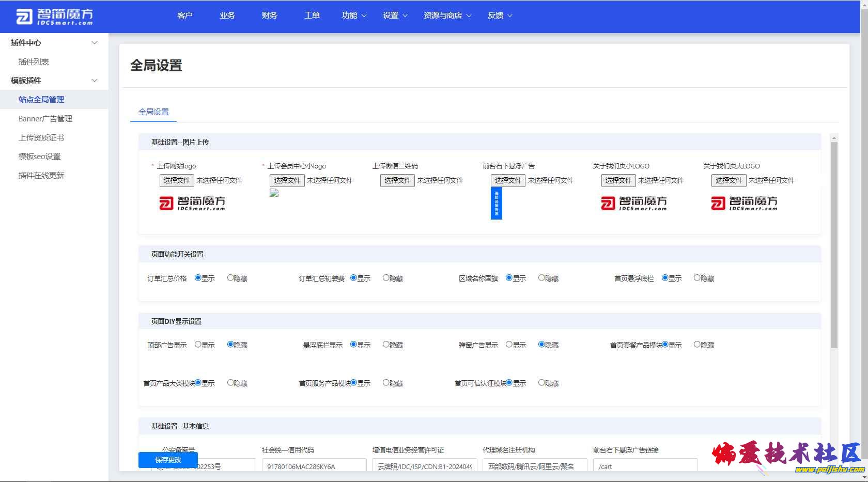Click the IDCSmart logo in the header

point(54,17)
